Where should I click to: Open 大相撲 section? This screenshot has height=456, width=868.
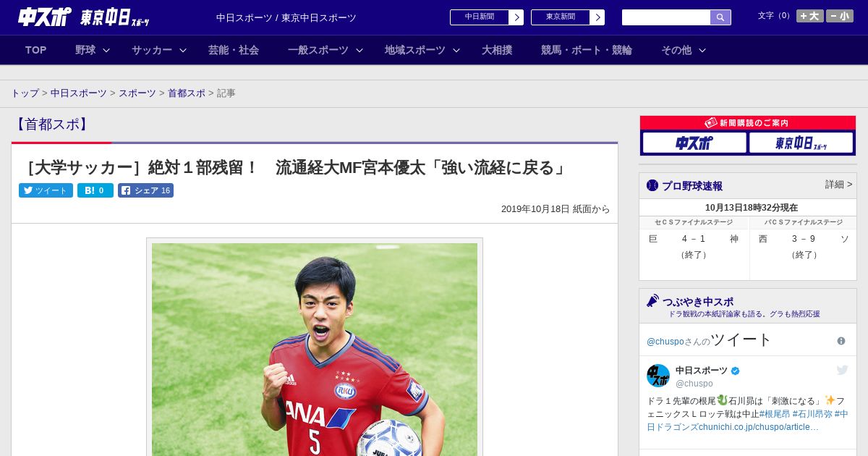point(497,50)
